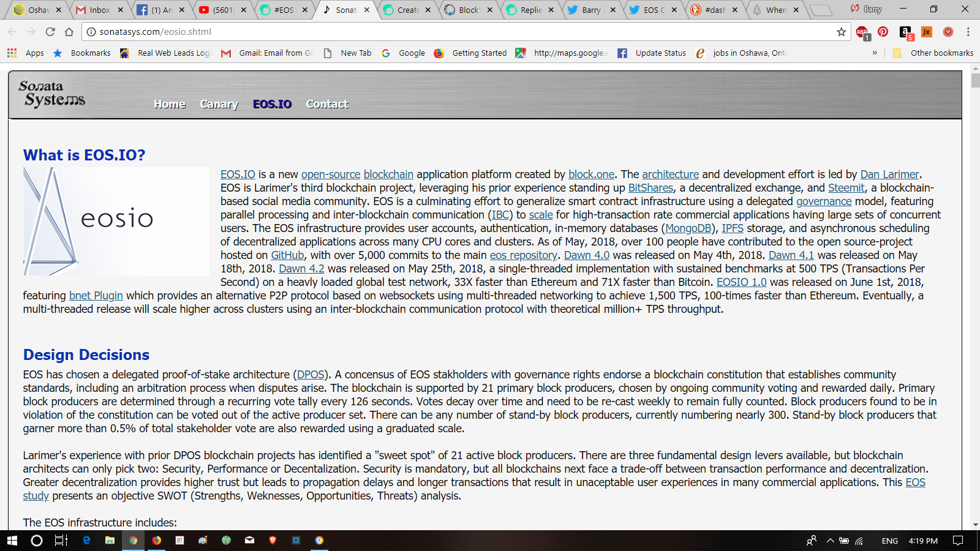
Task: Launch Microsoft Edge from the taskbar
Action: (x=86, y=541)
